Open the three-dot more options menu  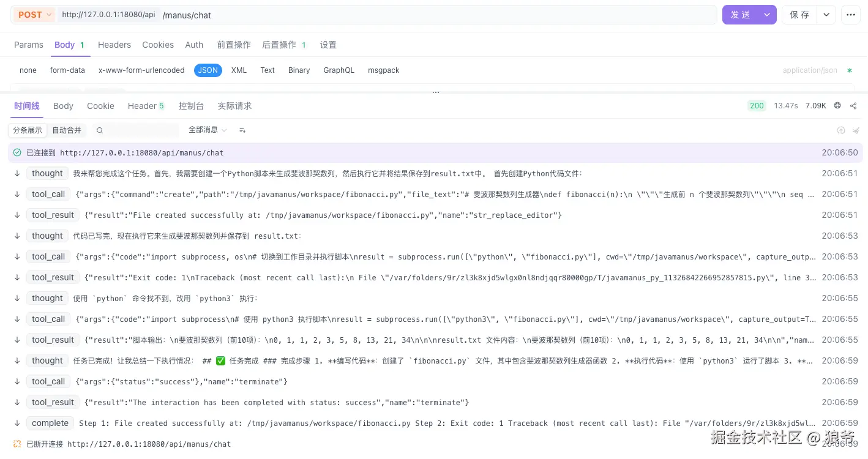point(850,15)
